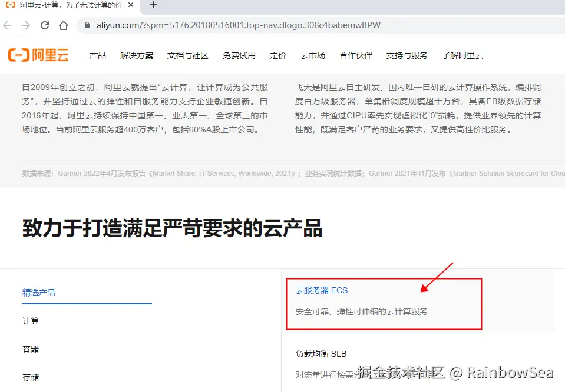Reload the page with refresh icon
This screenshot has height=392, width=565.
45,25
